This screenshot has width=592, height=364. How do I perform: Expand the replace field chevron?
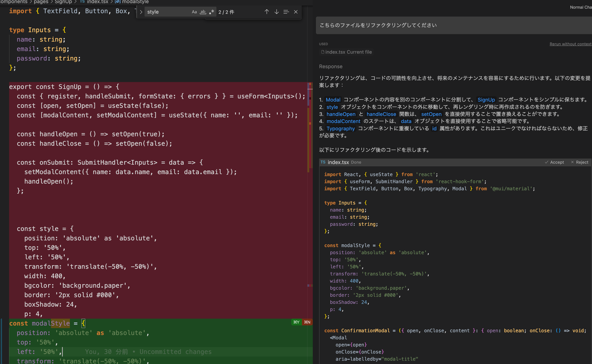pyautogui.click(x=141, y=12)
